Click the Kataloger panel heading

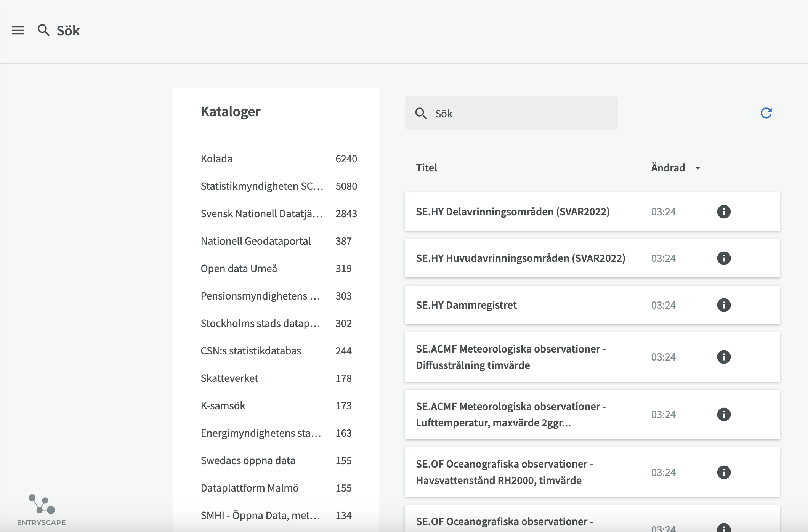tap(231, 111)
